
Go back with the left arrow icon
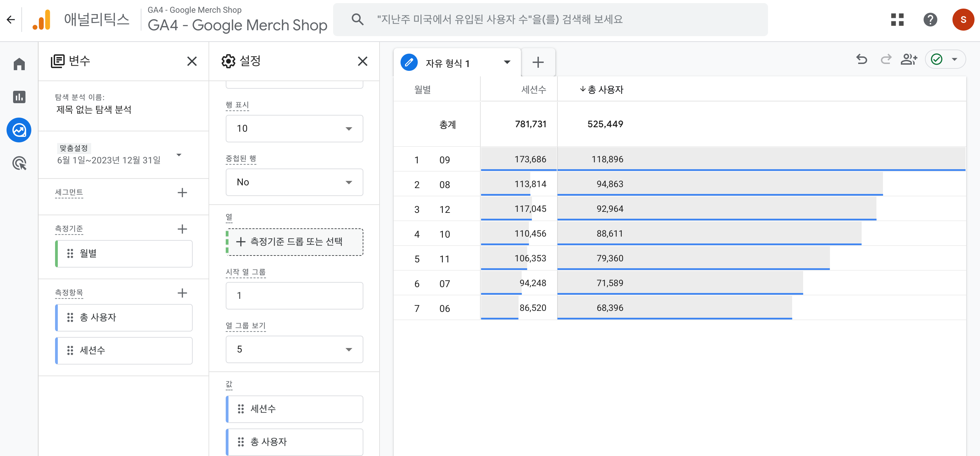[x=11, y=19]
